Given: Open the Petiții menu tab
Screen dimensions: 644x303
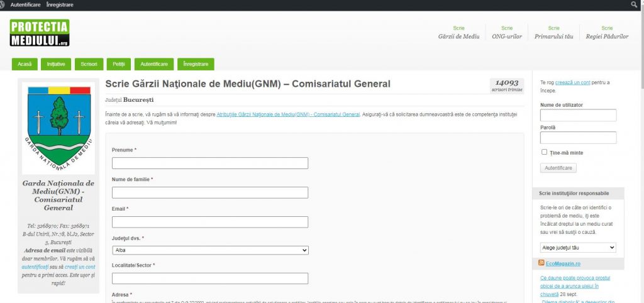Looking at the screenshot, I should tap(119, 64).
